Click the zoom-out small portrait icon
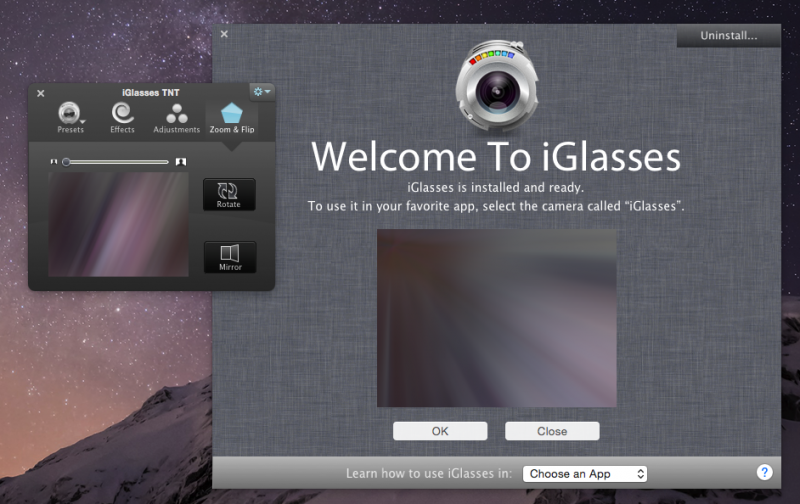Image resolution: width=800 pixels, height=504 pixels. click(53, 161)
